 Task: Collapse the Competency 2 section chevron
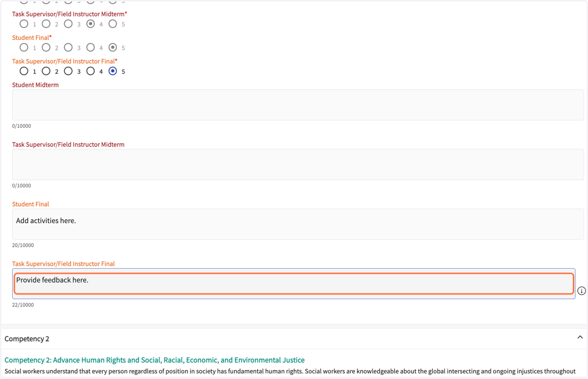tap(580, 337)
